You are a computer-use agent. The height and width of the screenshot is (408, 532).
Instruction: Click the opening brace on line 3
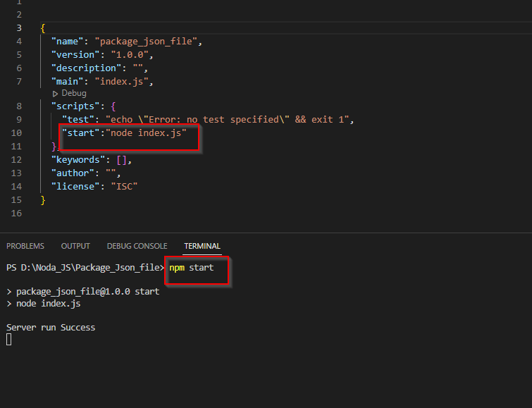(43, 28)
